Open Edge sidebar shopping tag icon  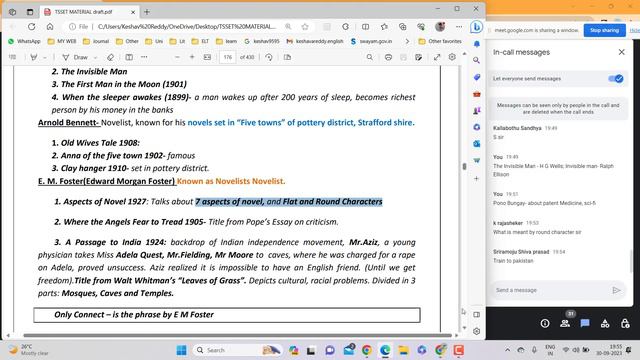tap(476, 77)
